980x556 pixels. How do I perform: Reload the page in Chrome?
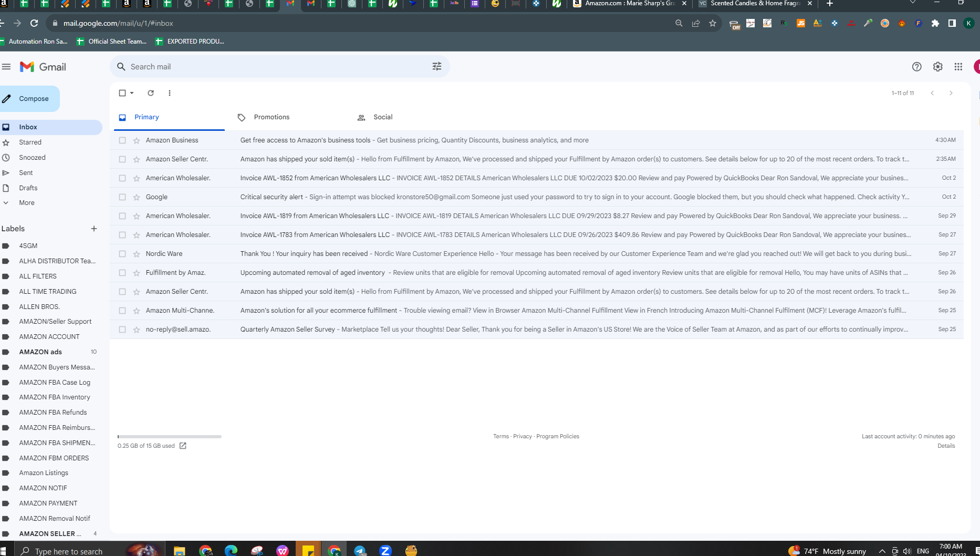[34, 23]
